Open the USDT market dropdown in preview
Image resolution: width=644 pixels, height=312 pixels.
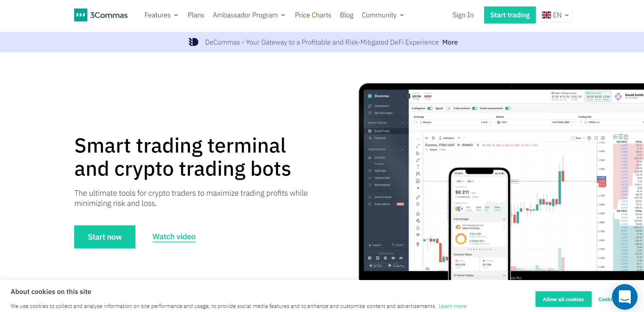tap(535, 122)
